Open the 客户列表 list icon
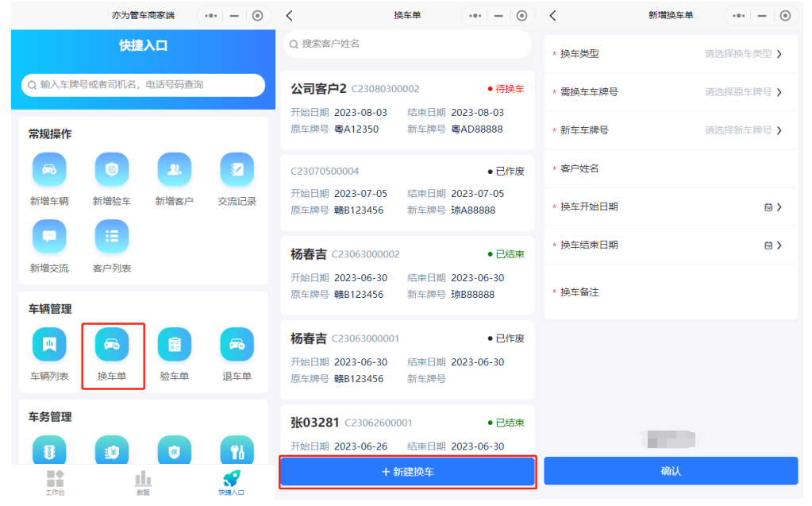 coord(112,236)
